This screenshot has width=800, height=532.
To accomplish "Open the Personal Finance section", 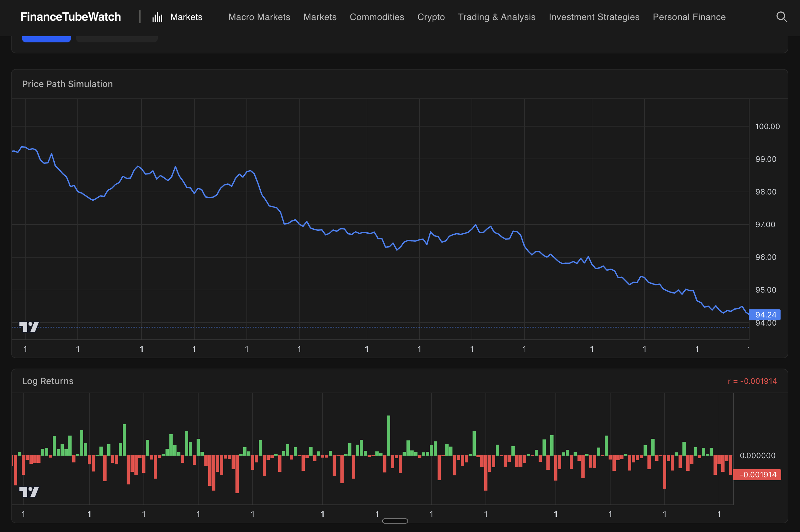I will (689, 17).
